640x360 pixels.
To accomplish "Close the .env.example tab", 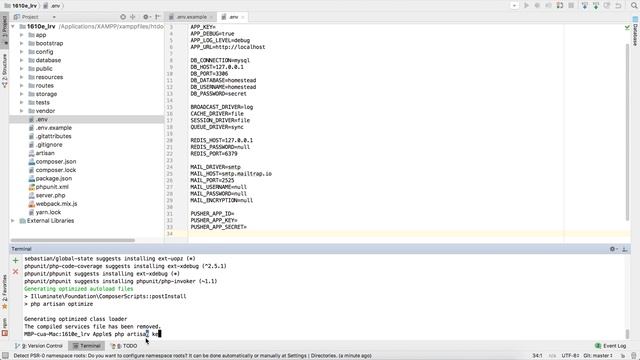I will [x=211, y=17].
